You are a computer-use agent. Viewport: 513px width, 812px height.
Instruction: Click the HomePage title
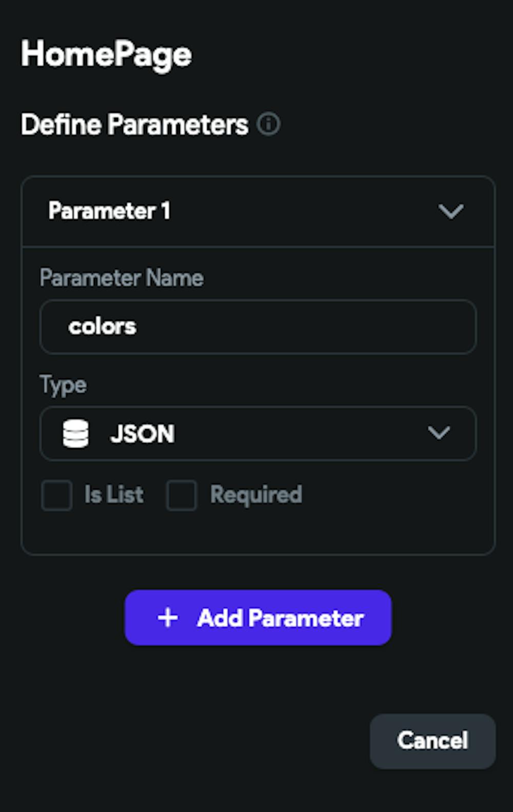(x=106, y=54)
